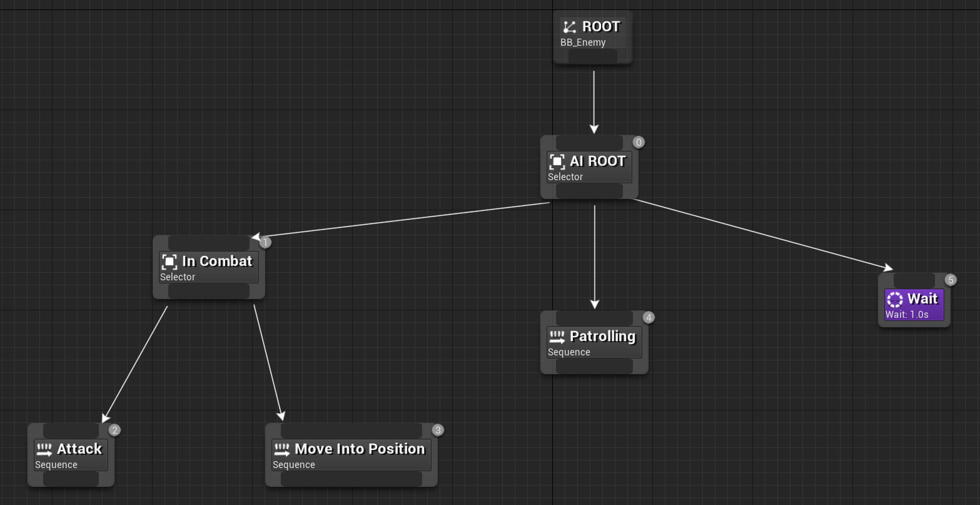Image resolution: width=980 pixels, height=505 pixels.
Task: Click the order badge 5 on Wait node
Action: coord(950,280)
